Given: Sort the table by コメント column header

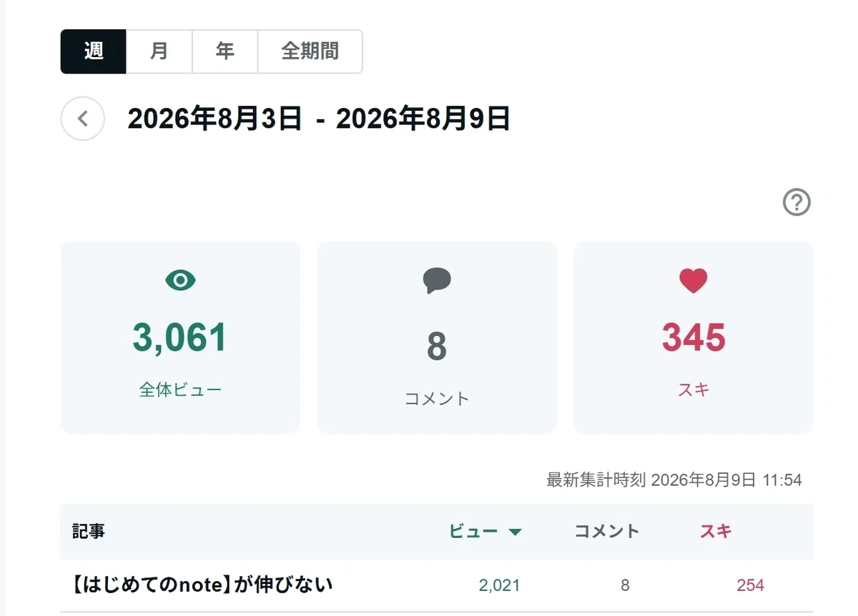Looking at the screenshot, I should coord(607,532).
